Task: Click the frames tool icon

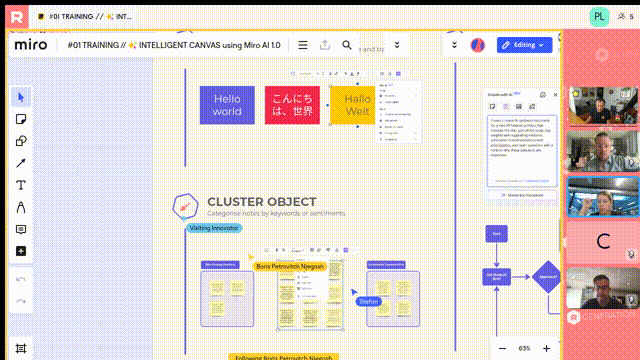Action: click(x=21, y=348)
